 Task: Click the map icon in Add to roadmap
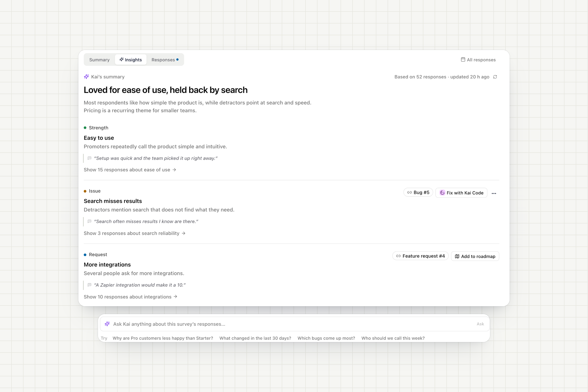[x=457, y=257]
